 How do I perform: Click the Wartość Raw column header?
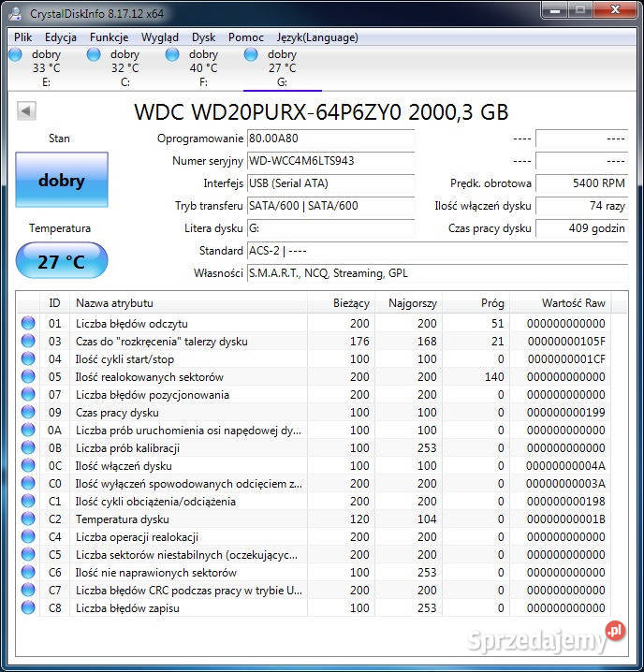point(561,303)
